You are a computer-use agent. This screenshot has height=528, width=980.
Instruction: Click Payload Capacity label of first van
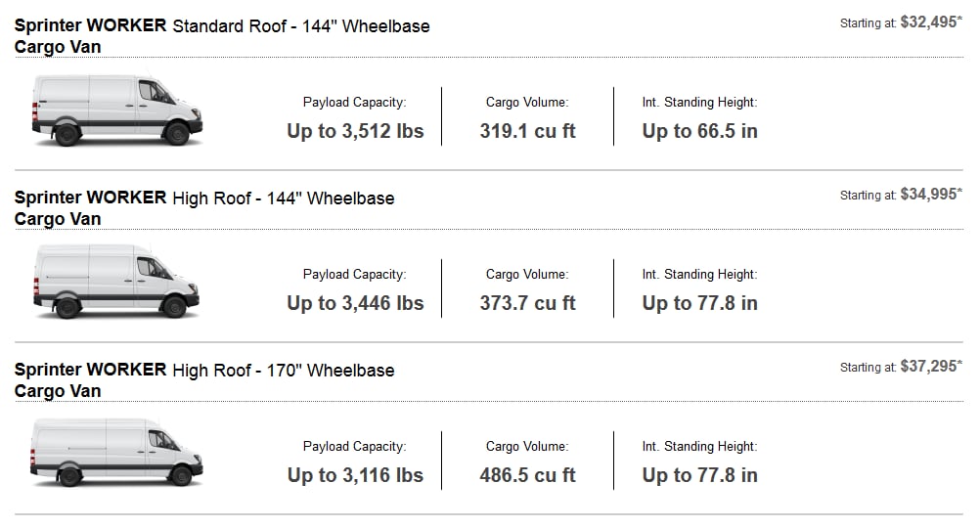pos(354,102)
